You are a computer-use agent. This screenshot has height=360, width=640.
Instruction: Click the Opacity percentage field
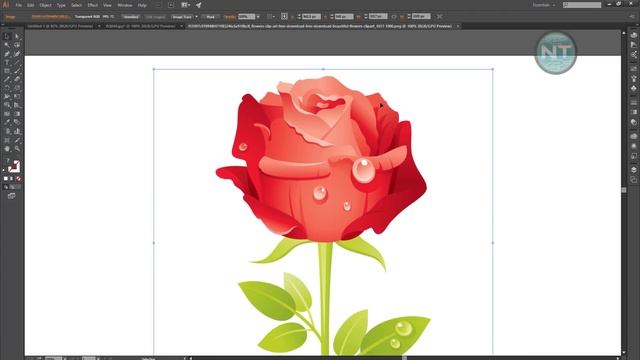click(246, 17)
